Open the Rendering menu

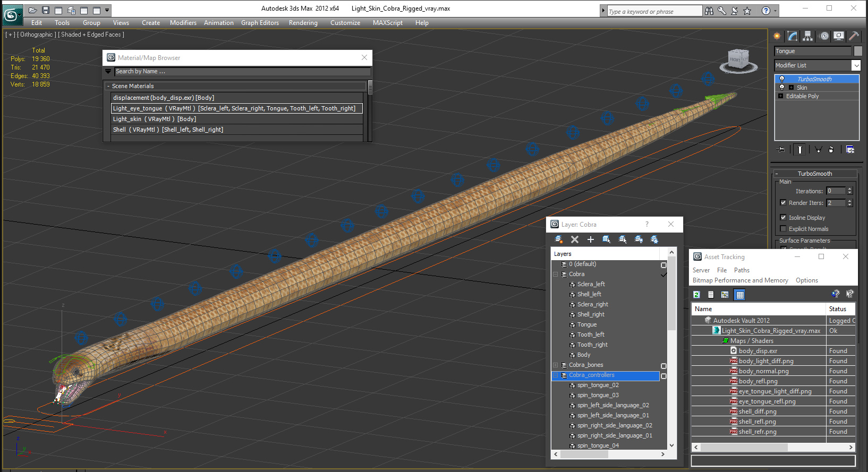303,23
